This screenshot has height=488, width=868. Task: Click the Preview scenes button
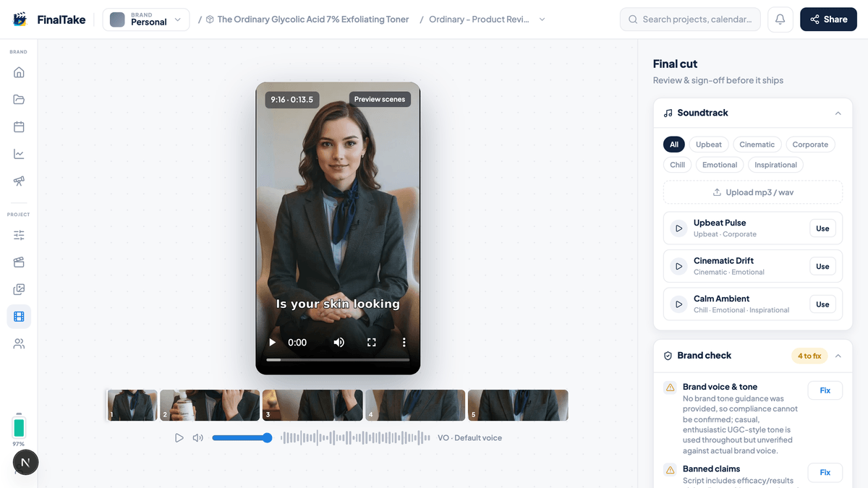click(x=380, y=99)
